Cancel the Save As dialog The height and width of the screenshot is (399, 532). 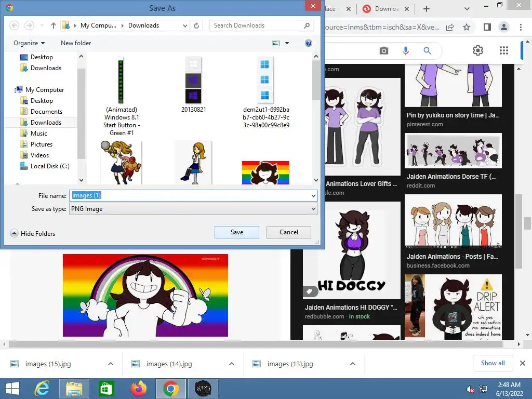289,232
